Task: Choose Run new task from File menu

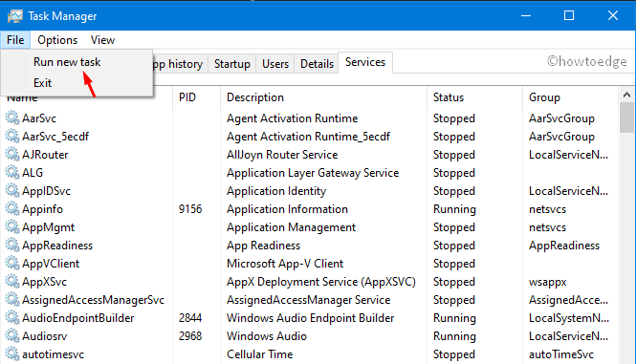Action: [67, 62]
